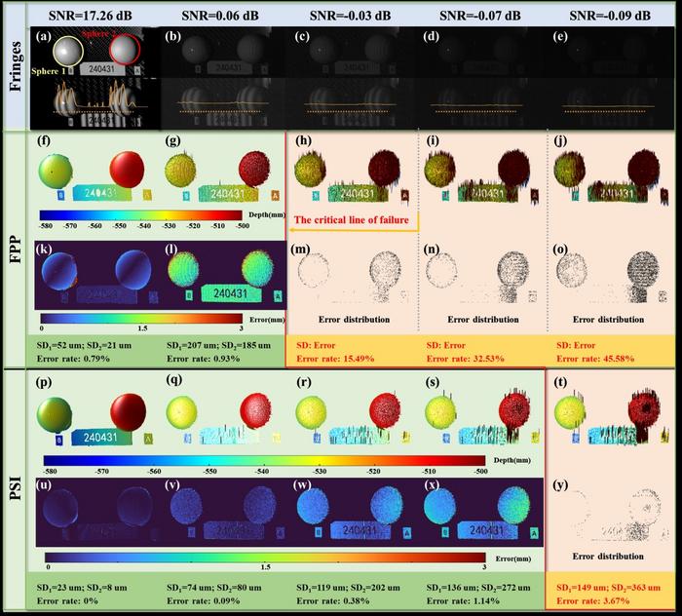Click the FPP error map panel (k)
Viewport: 682px width, 616px height.
pos(97,275)
